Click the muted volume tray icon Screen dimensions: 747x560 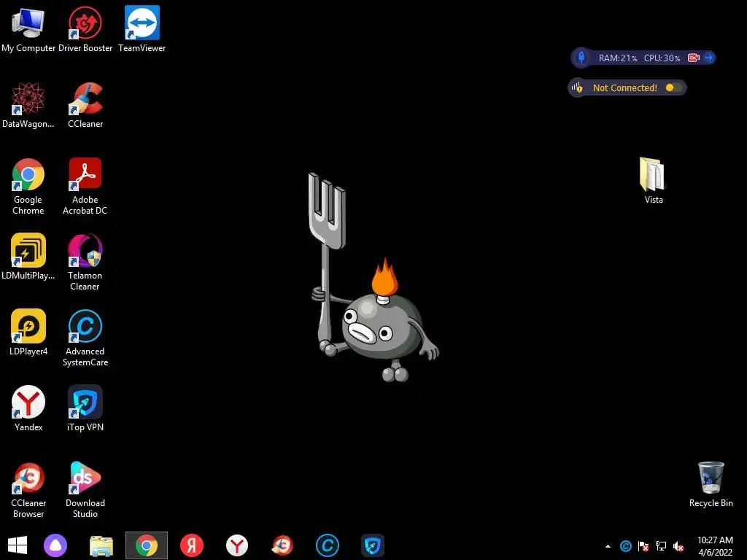[x=678, y=546]
